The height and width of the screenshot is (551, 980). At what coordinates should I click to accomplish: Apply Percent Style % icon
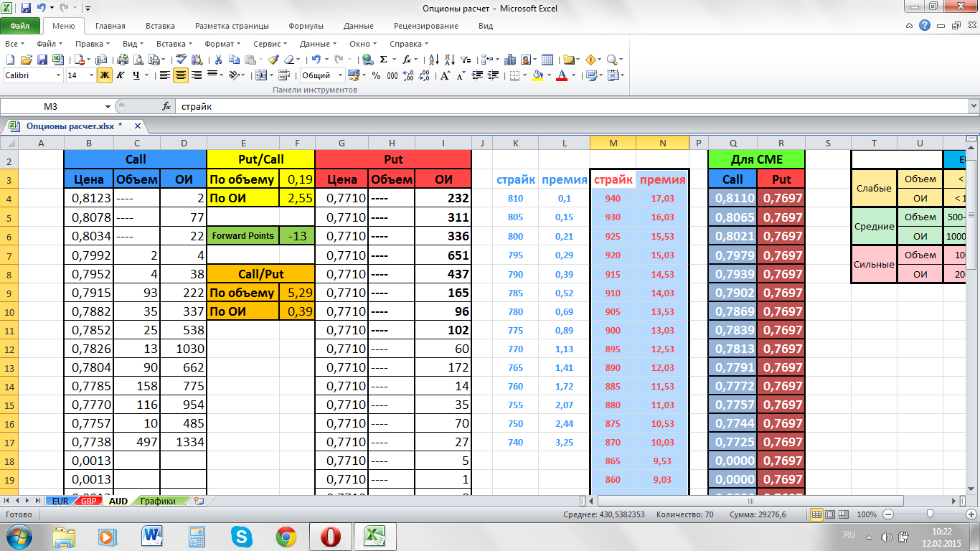point(376,75)
